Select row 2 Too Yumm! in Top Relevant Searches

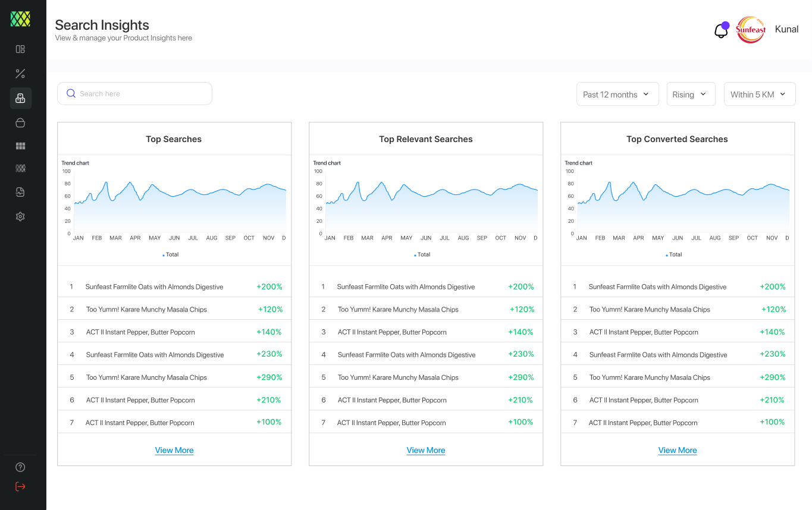[426, 309]
